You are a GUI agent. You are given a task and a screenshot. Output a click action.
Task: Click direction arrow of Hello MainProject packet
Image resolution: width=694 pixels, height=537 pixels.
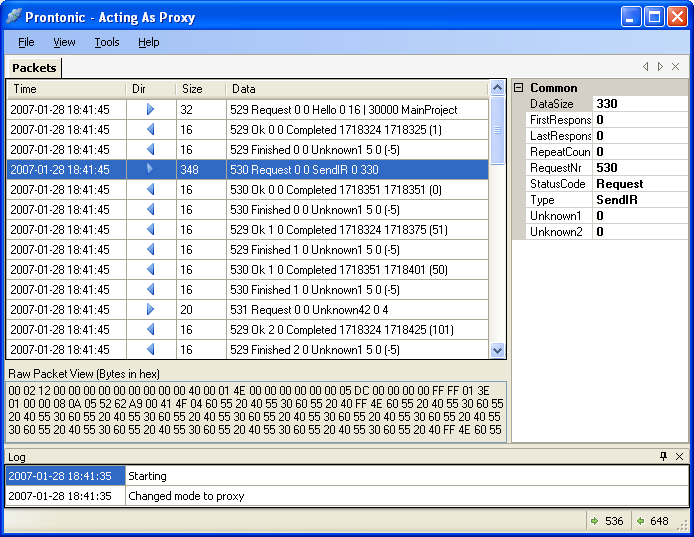point(151,109)
